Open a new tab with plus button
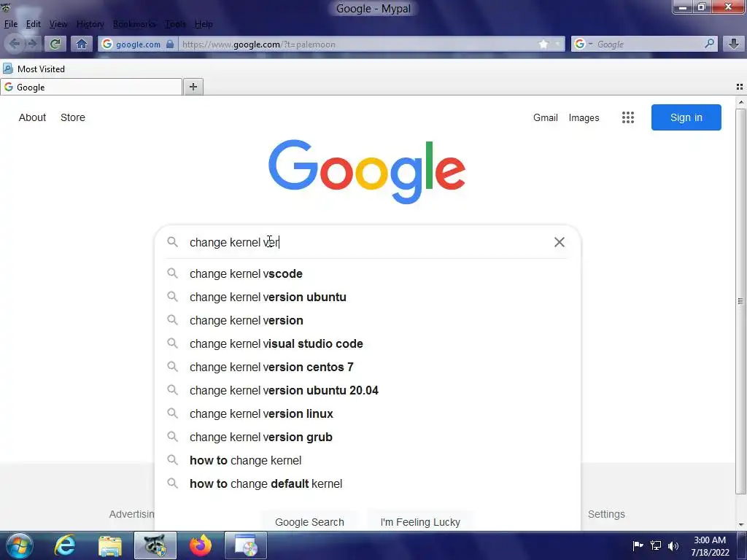The image size is (747, 560). point(193,87)
